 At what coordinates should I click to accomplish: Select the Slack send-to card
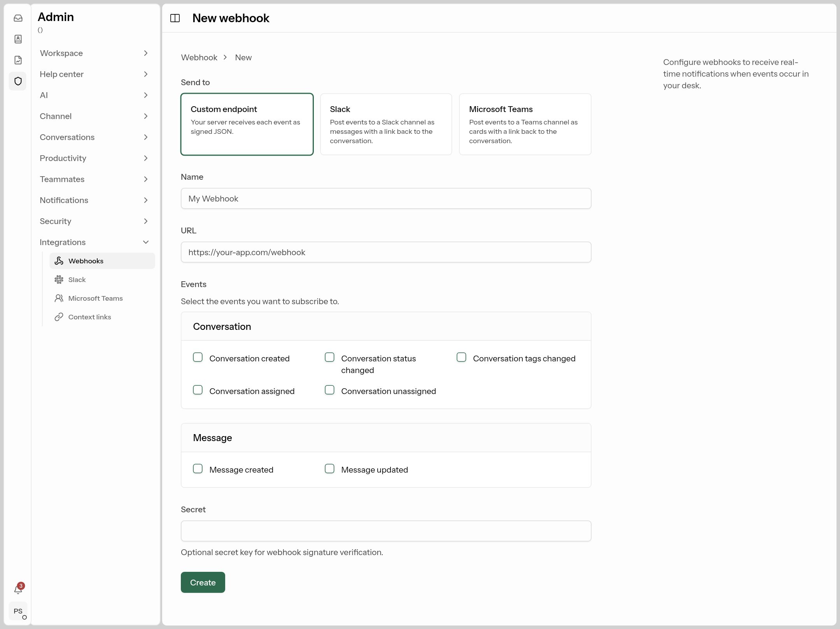(x=386, y=124)
